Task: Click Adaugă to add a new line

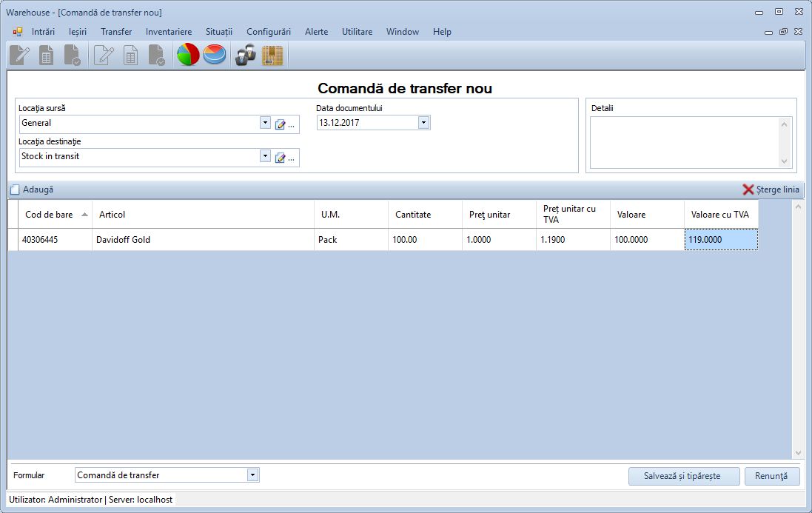Action: tap(33, 190)
